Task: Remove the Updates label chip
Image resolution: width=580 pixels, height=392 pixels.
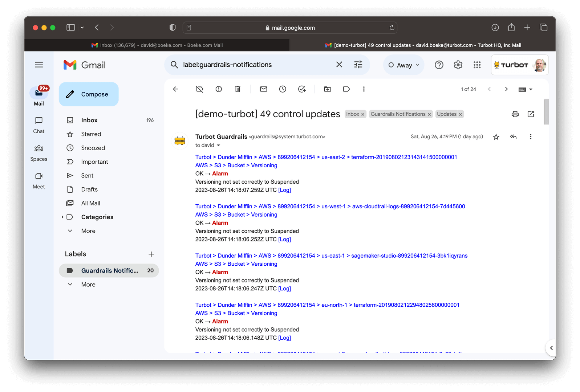Action: tap(460, 114)
